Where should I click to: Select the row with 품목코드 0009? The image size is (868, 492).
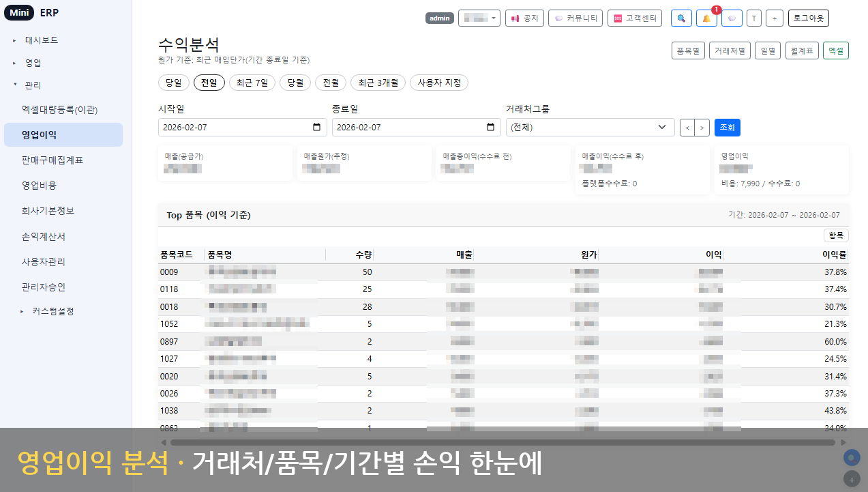click(503, 272)
